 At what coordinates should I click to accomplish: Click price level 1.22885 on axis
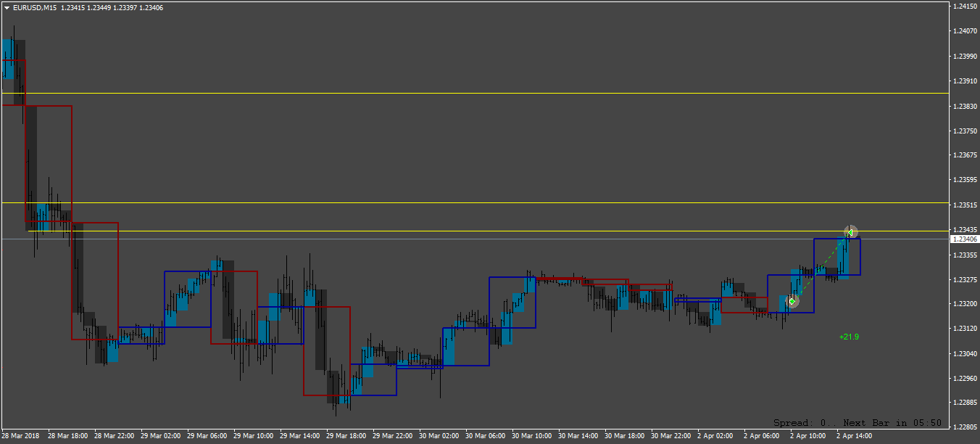point(965,402)
